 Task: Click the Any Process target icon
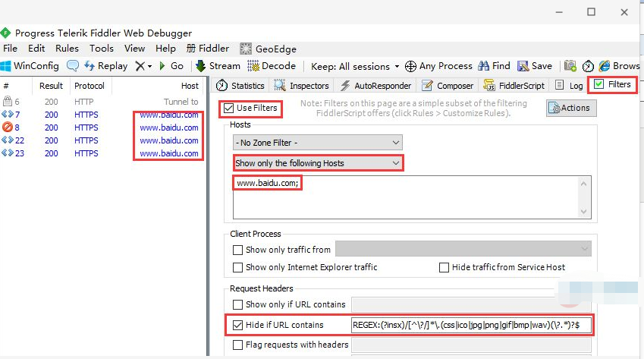[410, 66]
